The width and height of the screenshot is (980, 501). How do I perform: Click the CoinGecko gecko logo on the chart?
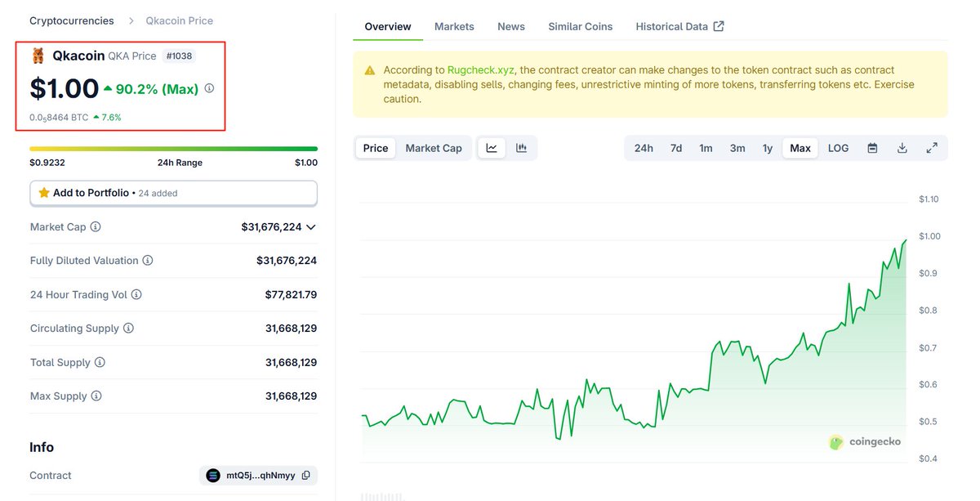point(836,442)
